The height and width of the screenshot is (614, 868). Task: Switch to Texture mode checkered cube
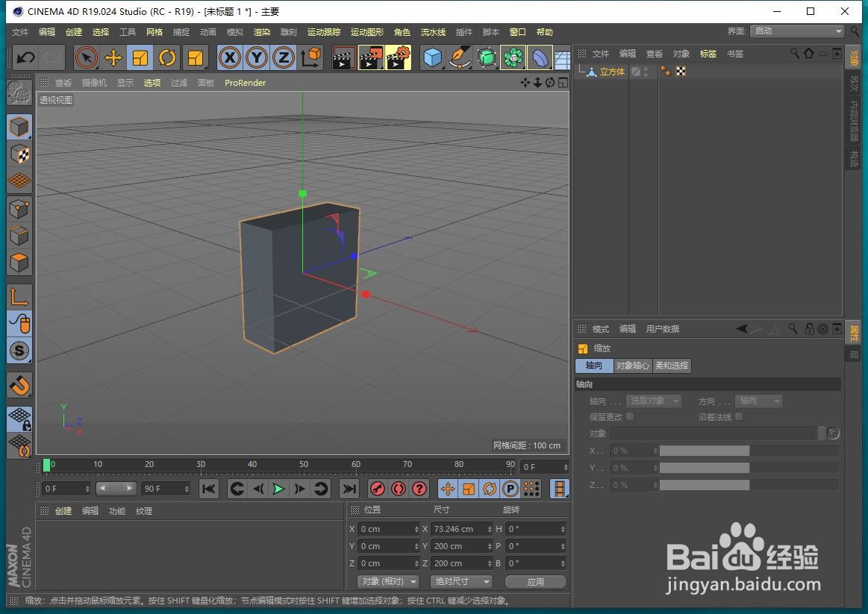tap(19, 154)
